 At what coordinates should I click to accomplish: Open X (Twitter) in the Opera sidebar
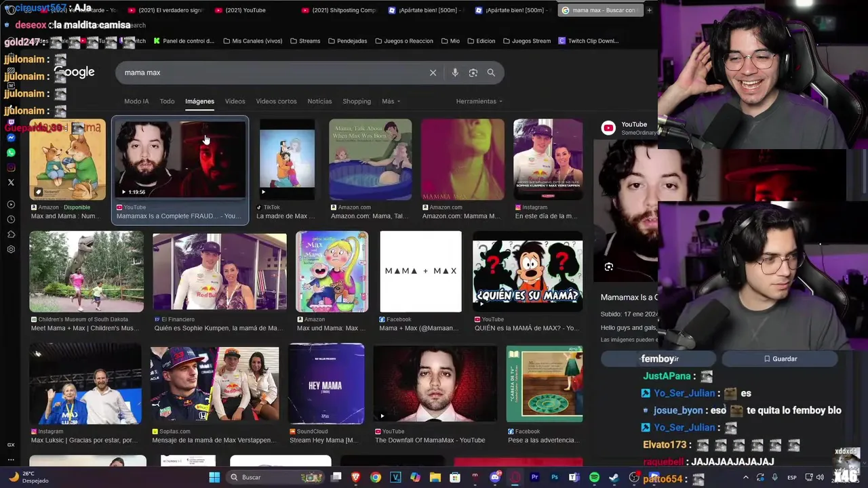click(x=11, y=182)
